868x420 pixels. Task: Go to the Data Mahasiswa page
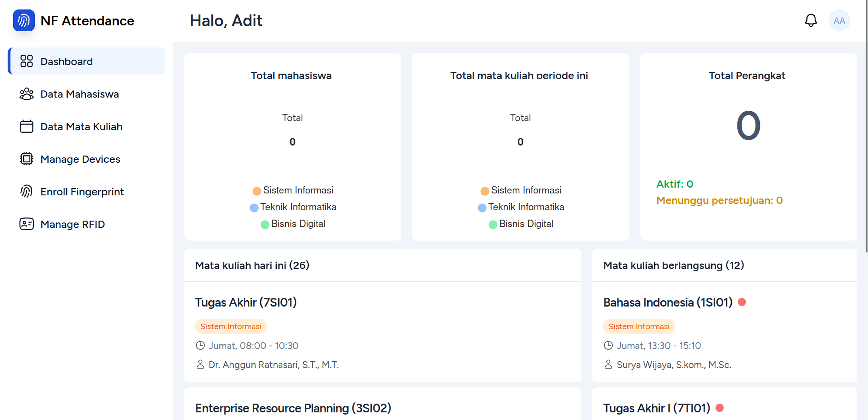tap(79, 94)
